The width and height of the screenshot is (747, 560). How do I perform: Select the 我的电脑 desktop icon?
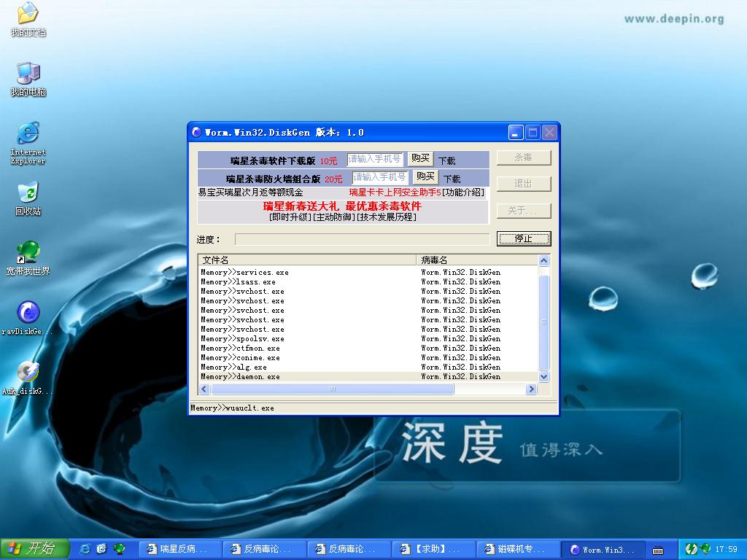[28, 74]
